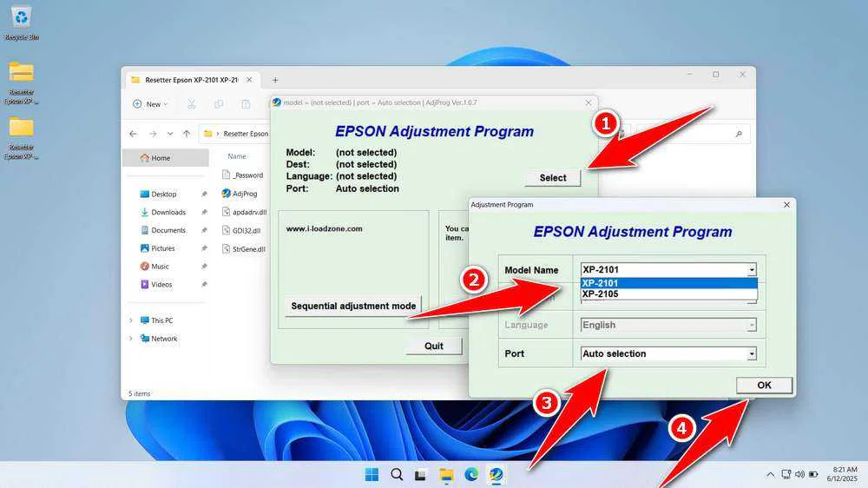Open recent locations chevron in File Explorer
Viewport: 868px width, 488px height.
click(170, 134)
